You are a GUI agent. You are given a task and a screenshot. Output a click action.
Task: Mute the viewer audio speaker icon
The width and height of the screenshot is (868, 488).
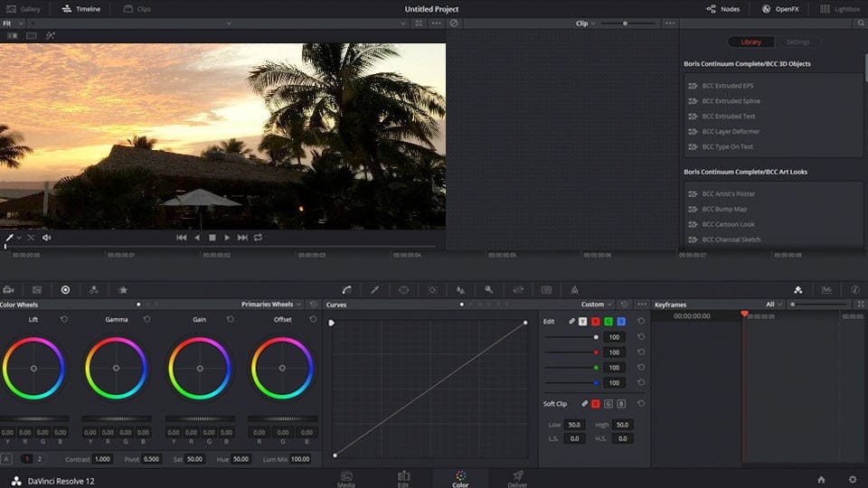[x=47, y=238]
